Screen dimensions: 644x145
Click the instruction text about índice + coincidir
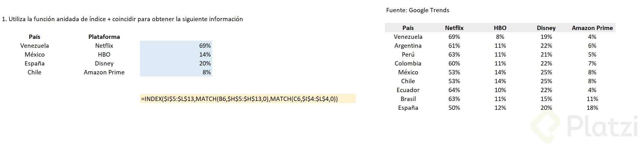122,19
